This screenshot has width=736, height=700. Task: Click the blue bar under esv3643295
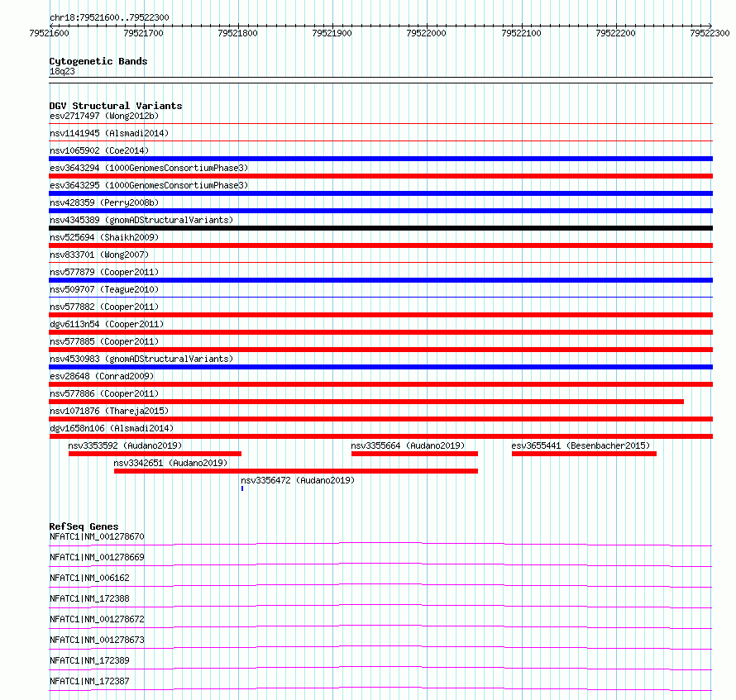click(x=380, y=193)
